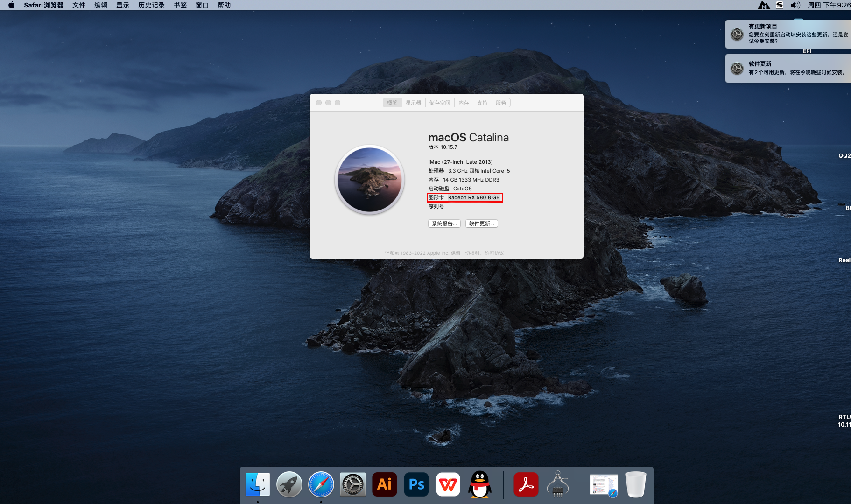This screenshot has width=851, height=504.
Task: Click the macOS Catalina title
Action: tap(469, 137)
